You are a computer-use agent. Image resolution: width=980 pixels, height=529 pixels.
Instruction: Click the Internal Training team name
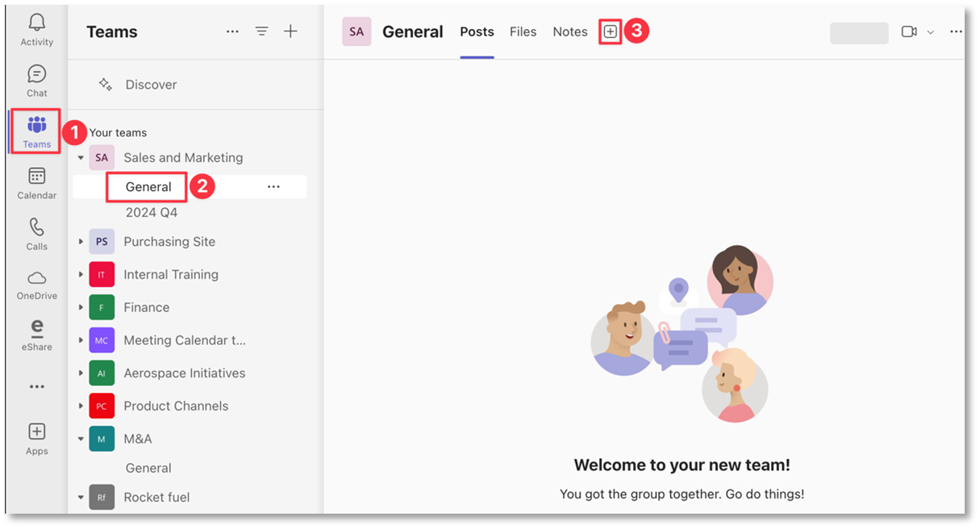pyautogui.click(x=171, y=274)
